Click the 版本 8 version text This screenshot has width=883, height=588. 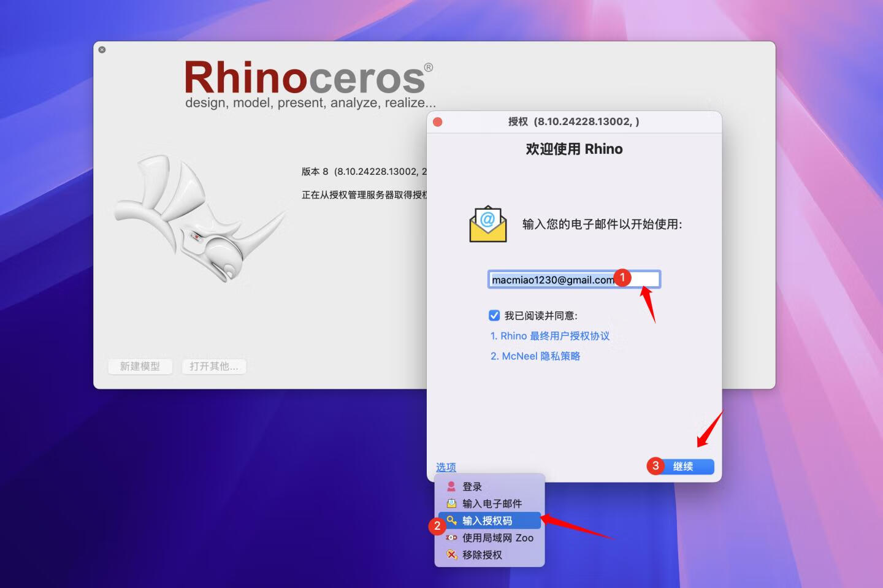click(x=364, y=172)
